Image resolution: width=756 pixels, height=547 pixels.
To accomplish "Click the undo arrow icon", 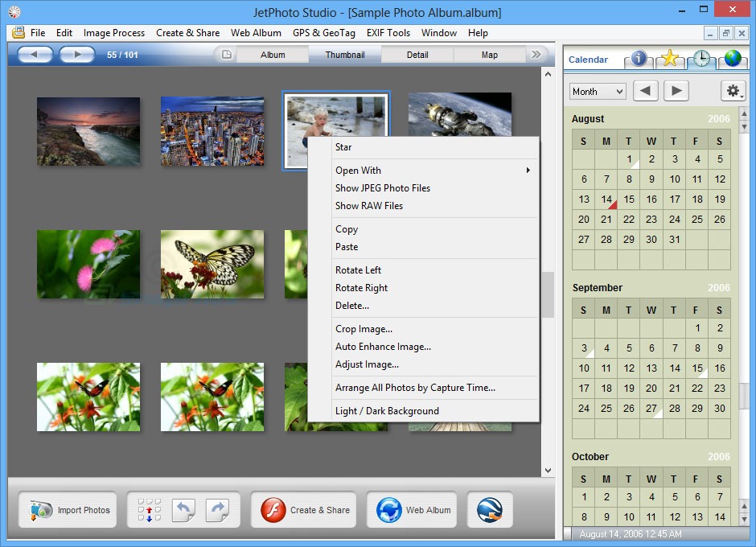I will coord(183,510).
